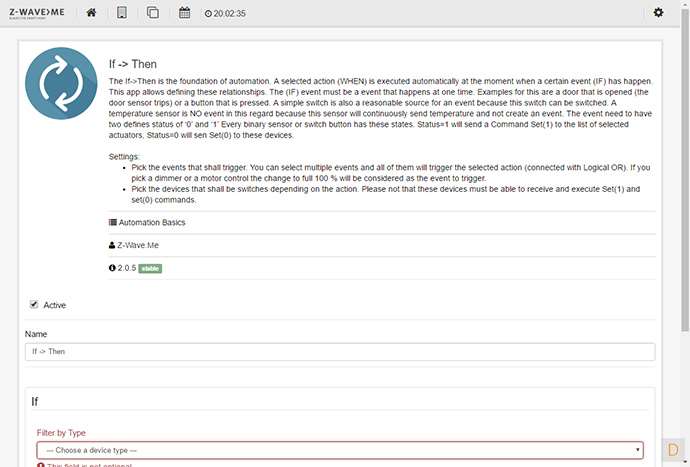Open the events calendar icon
The height and width of the screenshot is (467, 690).
[184, 13]
